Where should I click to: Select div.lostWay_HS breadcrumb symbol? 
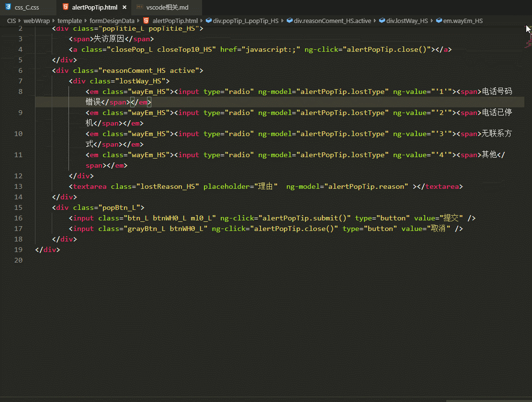tap(407, 21)
